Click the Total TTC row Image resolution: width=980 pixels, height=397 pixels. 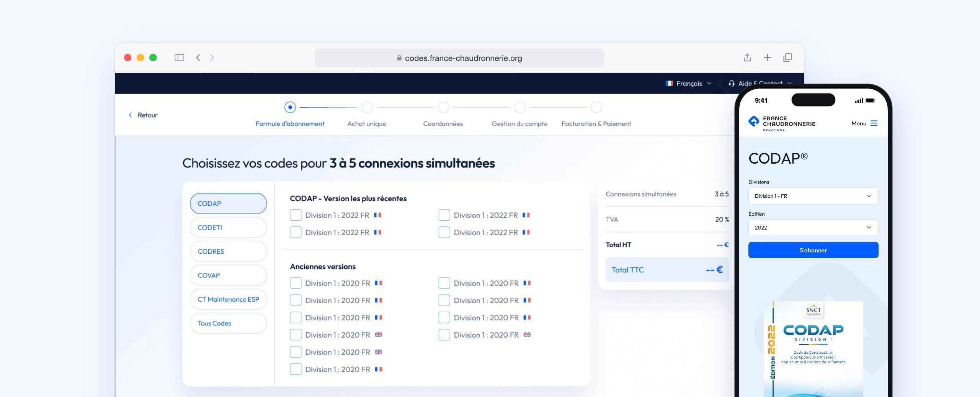coord(667,270)
